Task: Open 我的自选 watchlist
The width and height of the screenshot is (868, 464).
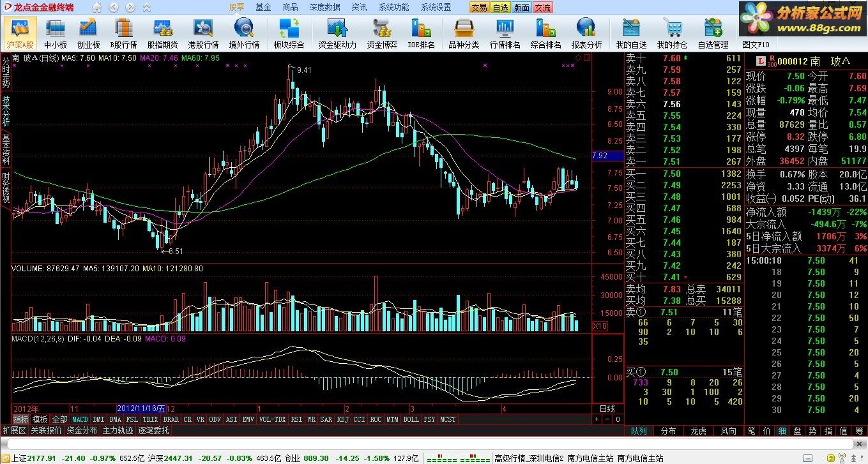Action: (631, 33)
